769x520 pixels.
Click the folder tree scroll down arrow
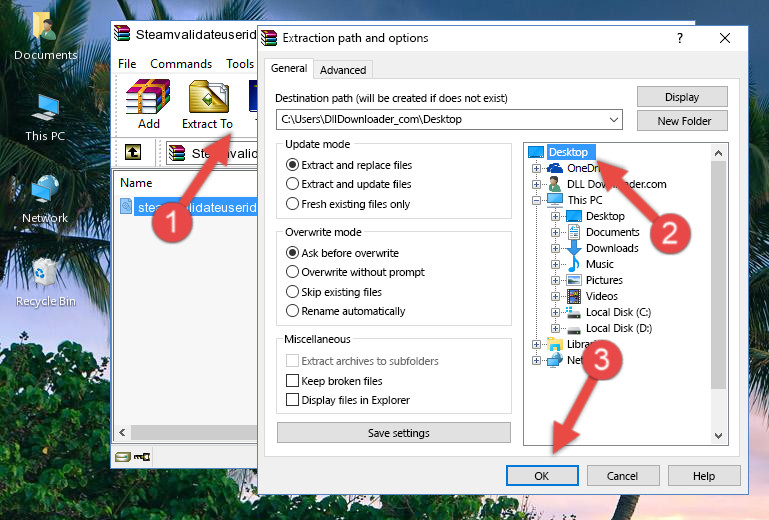point(718,436)
